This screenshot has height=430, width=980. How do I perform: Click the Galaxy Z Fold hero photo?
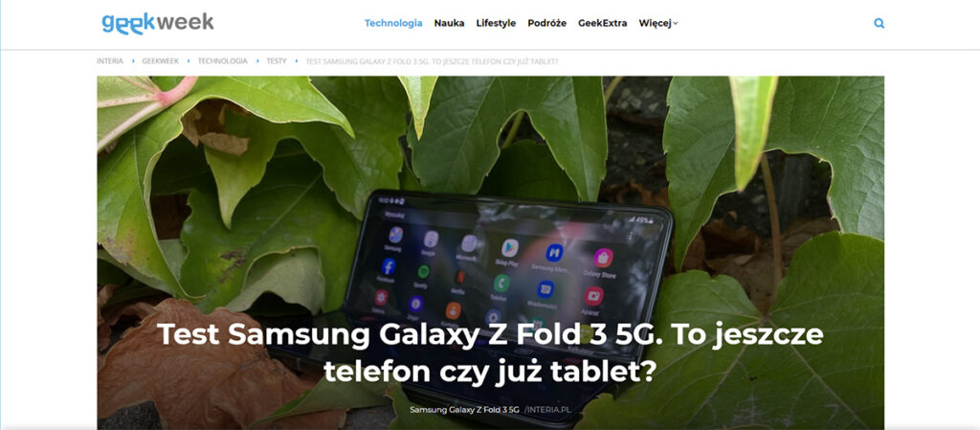(490, 252)
